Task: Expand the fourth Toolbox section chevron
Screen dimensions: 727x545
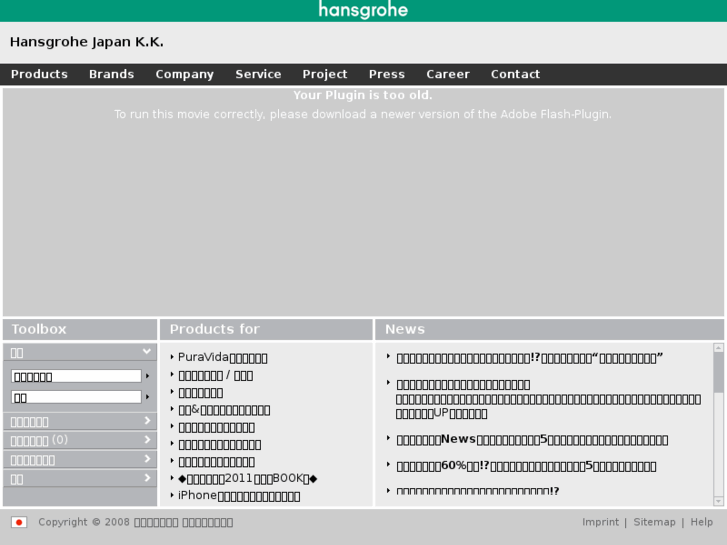Action: pos(147,459)
